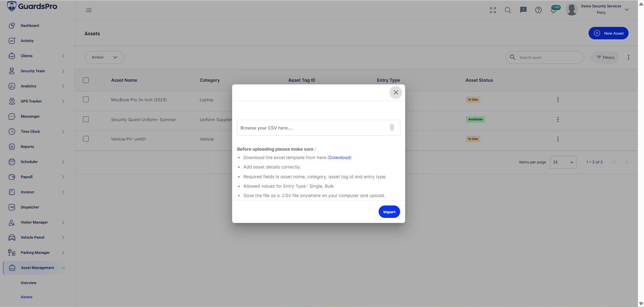Click the Import button
Screen dimensions: 644x307
(389, 212)
